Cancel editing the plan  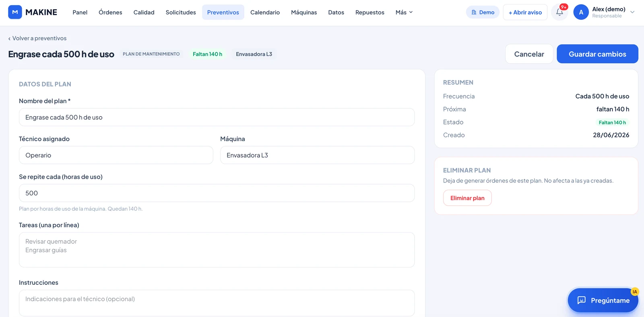[x=529, y=54]
